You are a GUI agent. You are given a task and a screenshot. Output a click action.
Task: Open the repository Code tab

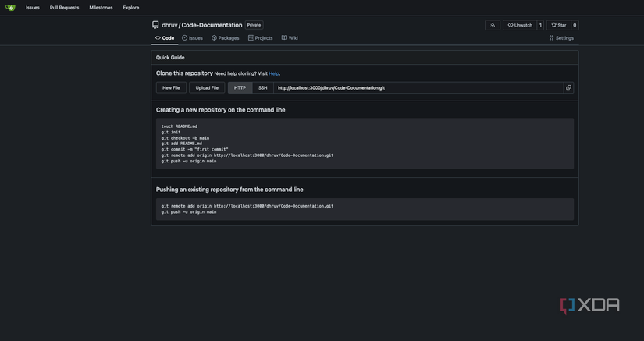coord(165,37)
